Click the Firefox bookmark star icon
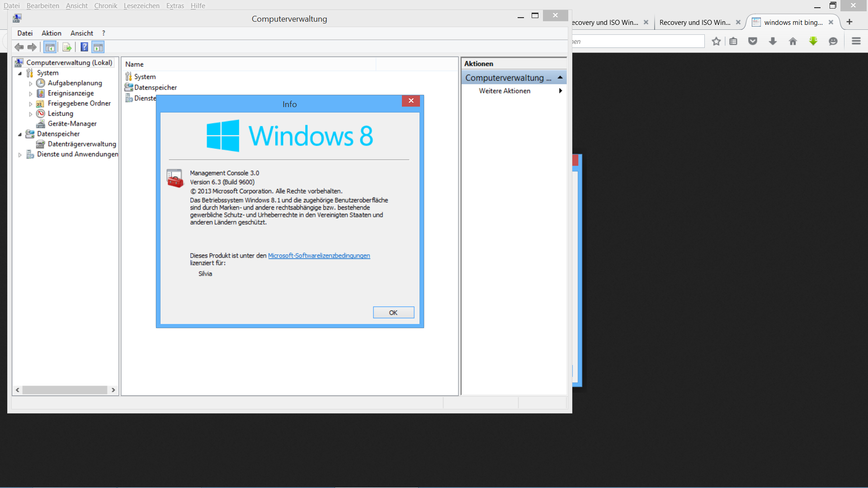 (x=716, y=42)
